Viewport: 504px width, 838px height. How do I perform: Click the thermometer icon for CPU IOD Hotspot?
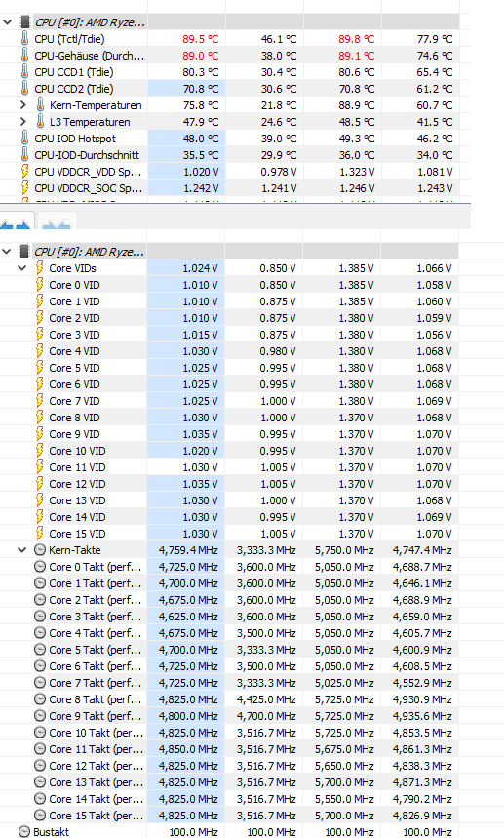(24, 138)
